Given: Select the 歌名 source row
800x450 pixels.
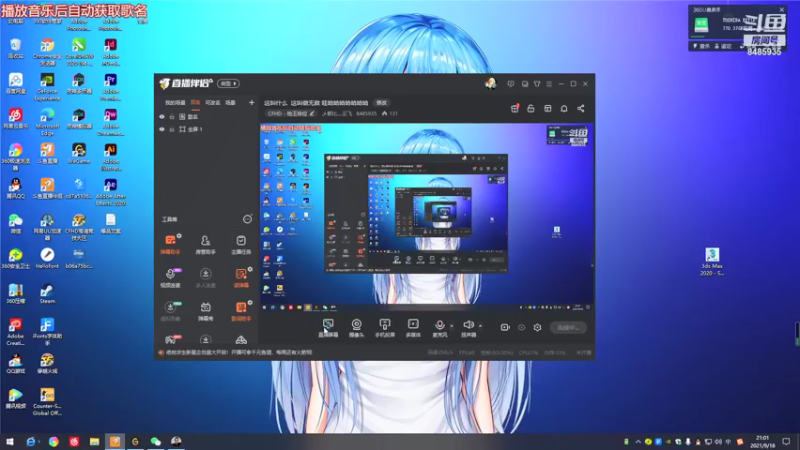Looking at the screenshot, I should (x=206, y=117).
